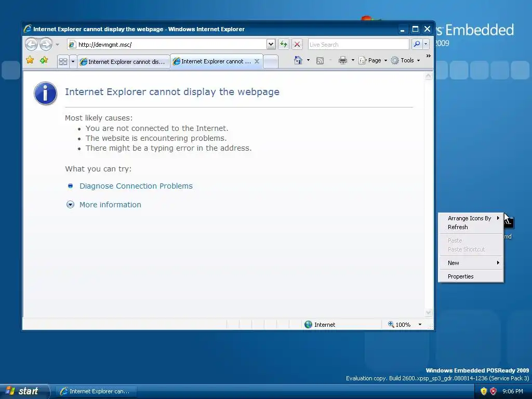Click the scrollbar down arrow

[x=428, y=312]
